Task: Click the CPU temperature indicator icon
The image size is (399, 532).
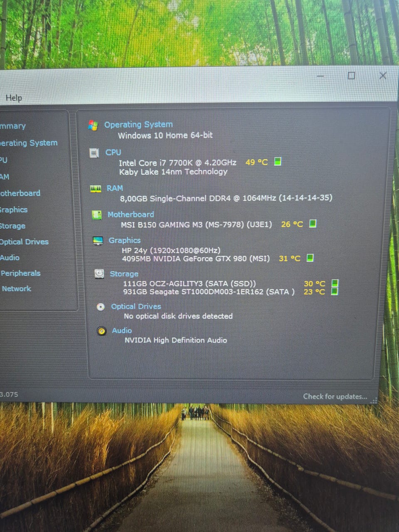Action: (278, 161)
